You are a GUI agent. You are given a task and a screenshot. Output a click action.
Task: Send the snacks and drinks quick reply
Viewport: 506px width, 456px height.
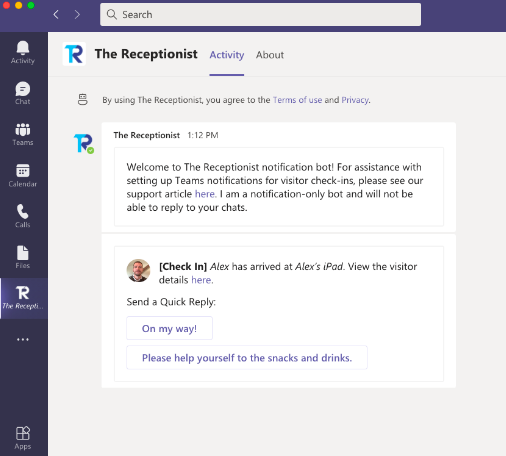(x=247, y=358)
